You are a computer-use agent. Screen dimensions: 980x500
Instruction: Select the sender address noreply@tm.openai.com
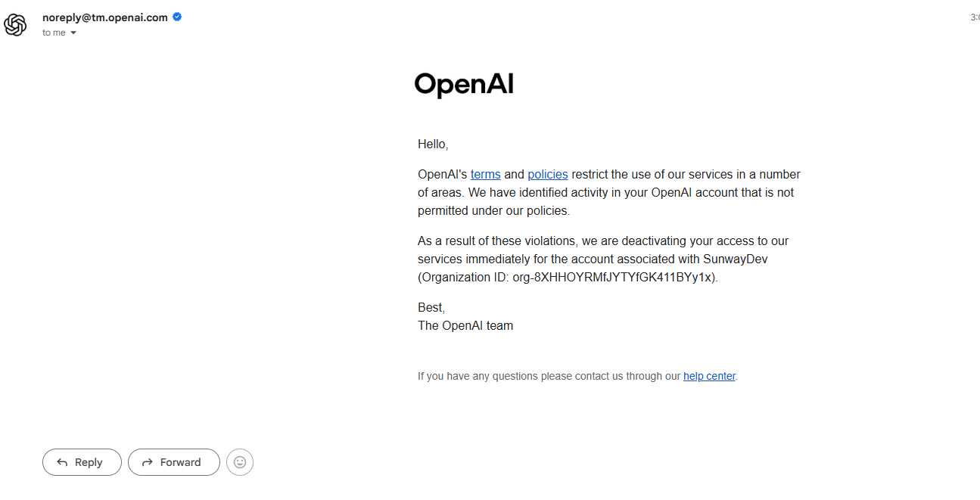point(105,17)
